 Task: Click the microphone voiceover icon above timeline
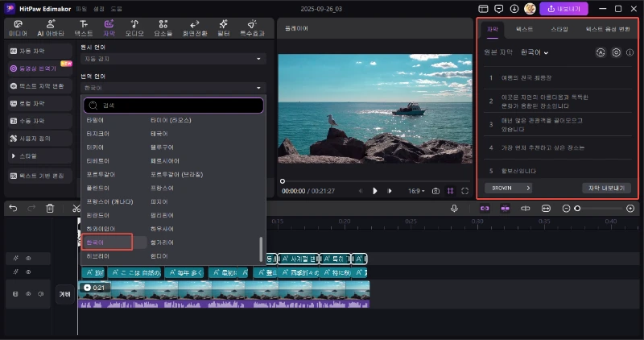(x=455, y=208)
